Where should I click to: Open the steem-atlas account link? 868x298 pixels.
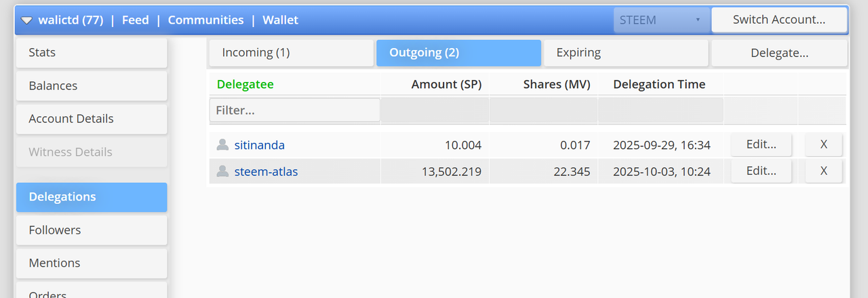(x=266, y=171)
